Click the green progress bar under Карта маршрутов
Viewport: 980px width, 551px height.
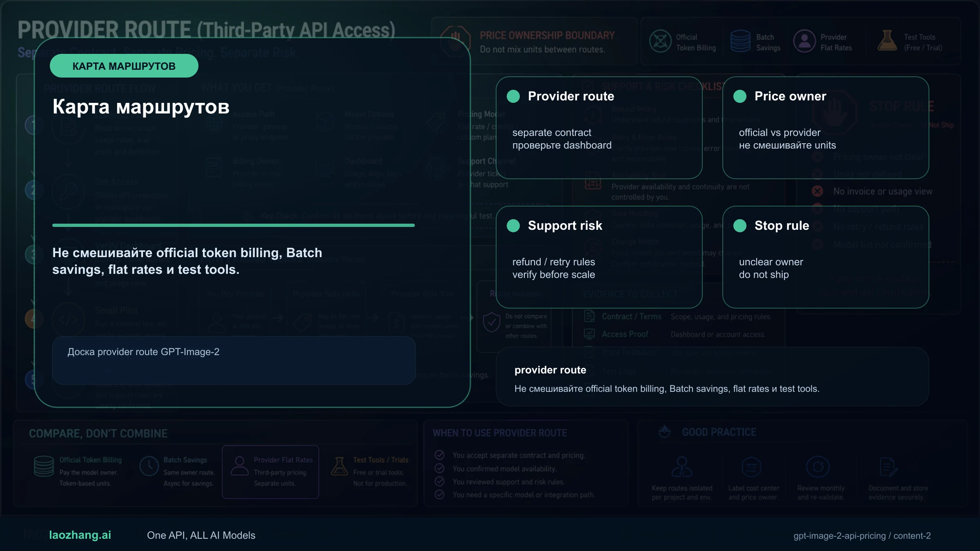tap(234, 225)
